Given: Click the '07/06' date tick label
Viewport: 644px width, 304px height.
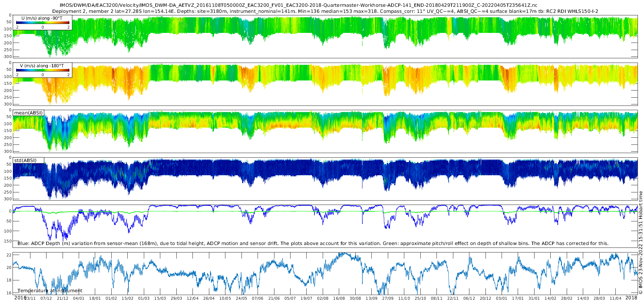Looking at the screenshot, I should (258, 298).
